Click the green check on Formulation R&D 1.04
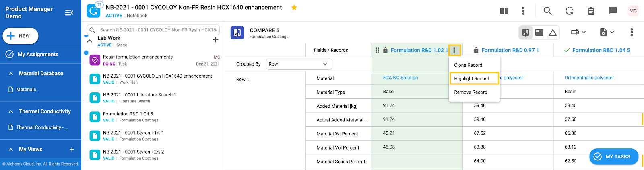This screenshot has height=170, width=644. pos(567,50)
